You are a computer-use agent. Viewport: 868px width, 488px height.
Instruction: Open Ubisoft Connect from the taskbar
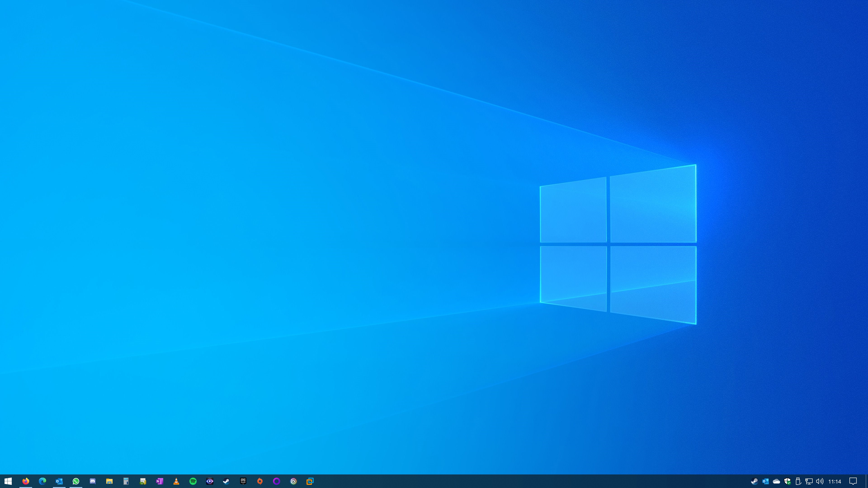(293, 481)
